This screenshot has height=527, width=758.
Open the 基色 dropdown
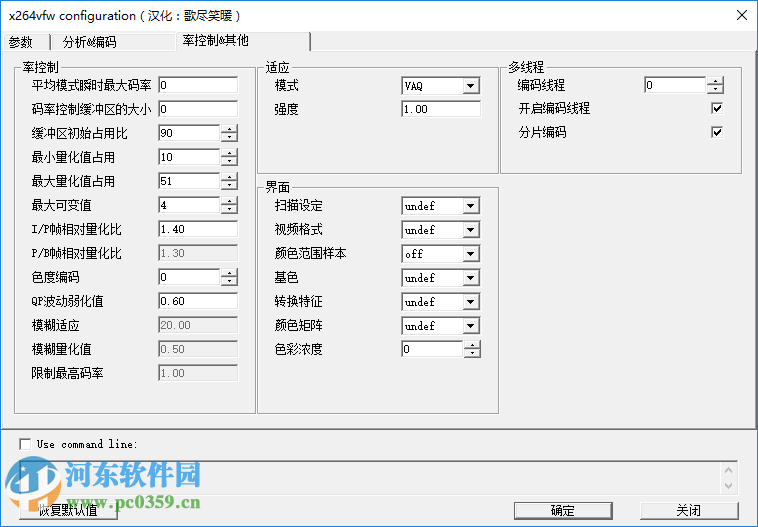click(x=470, y=278)
